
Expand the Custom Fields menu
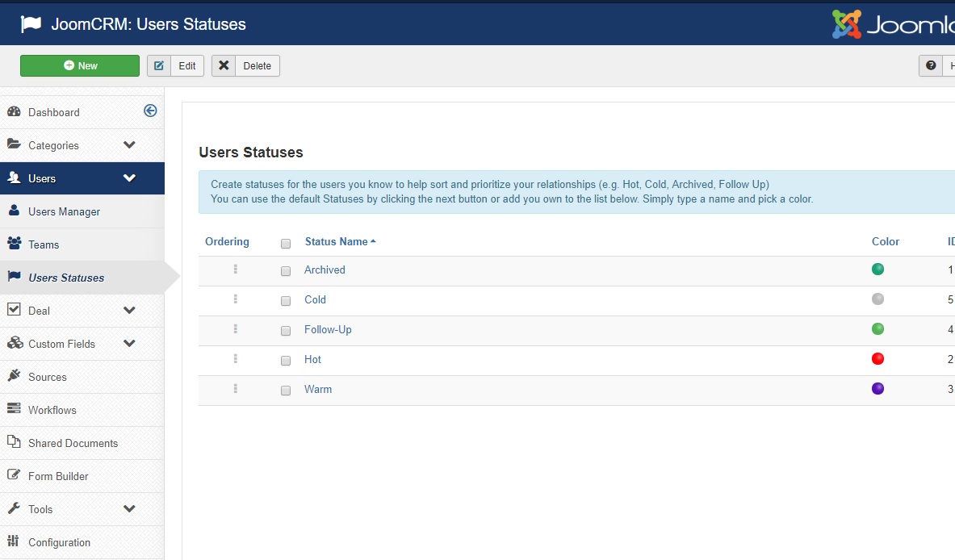(x=128, y=343)
